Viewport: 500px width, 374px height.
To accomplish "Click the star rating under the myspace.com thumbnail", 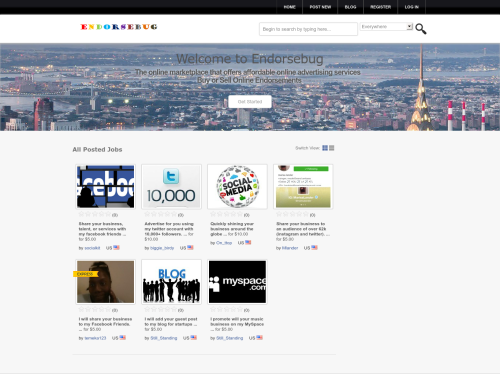I will tap(227, 310).
